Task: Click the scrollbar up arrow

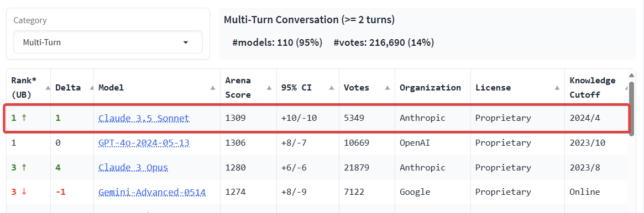Action: pos(632,76)
